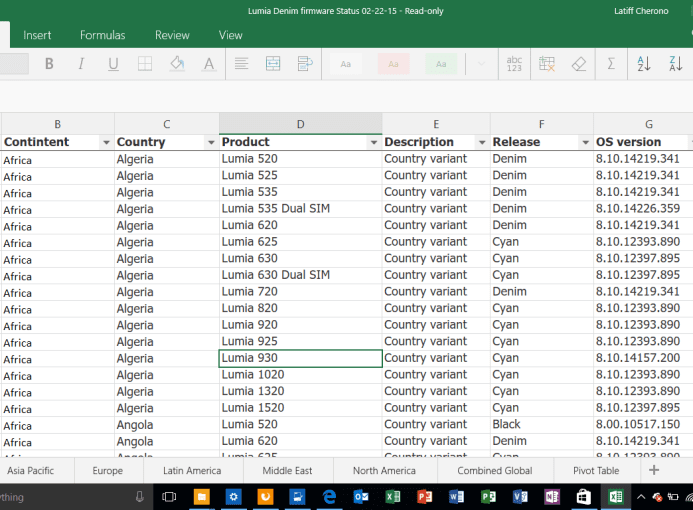Select column G header
The image size is (693, 510).
[x=648, y=124]
